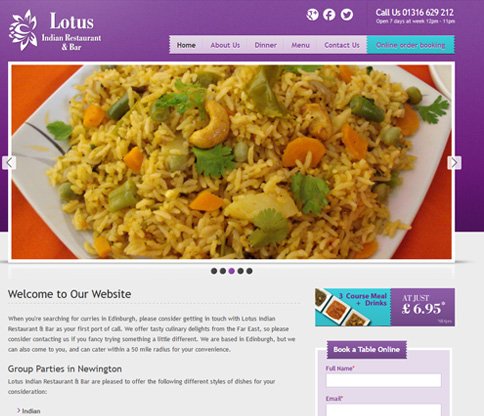Viewport: 484px width, 416px height.
Task: Open the Home menu item
Action: (x=186, y=45)
